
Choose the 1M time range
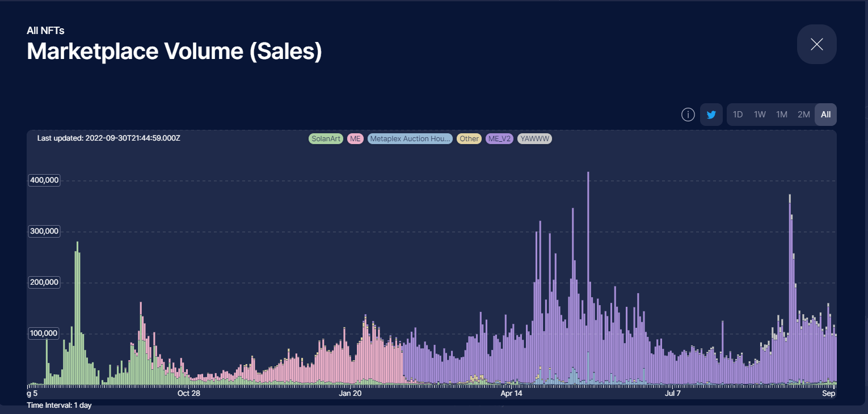coord(782,115)
